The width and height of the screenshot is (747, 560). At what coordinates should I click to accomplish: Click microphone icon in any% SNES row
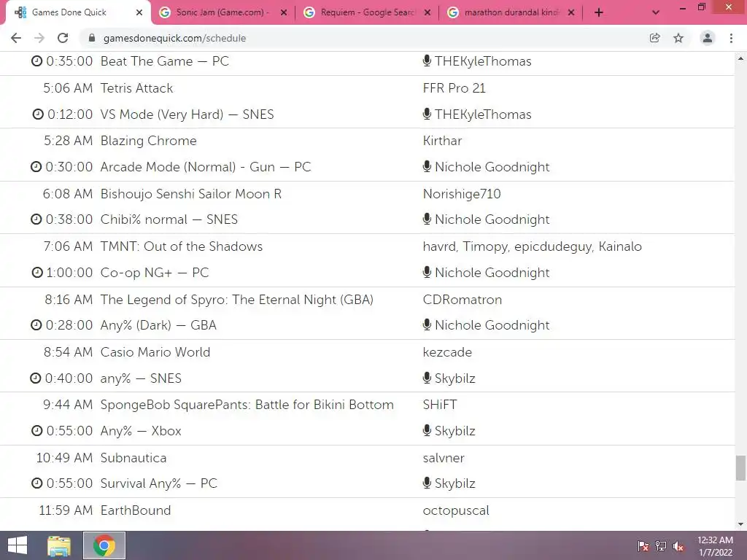[427, 378]
